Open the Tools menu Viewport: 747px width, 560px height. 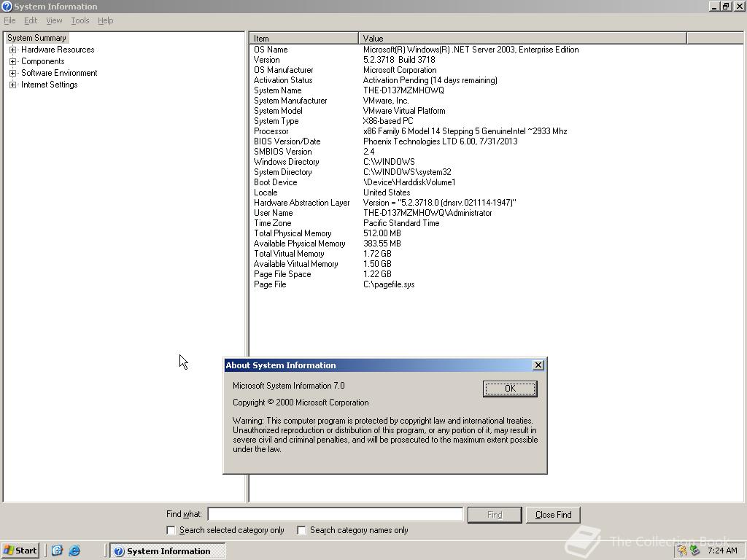(x=80, y=20)
